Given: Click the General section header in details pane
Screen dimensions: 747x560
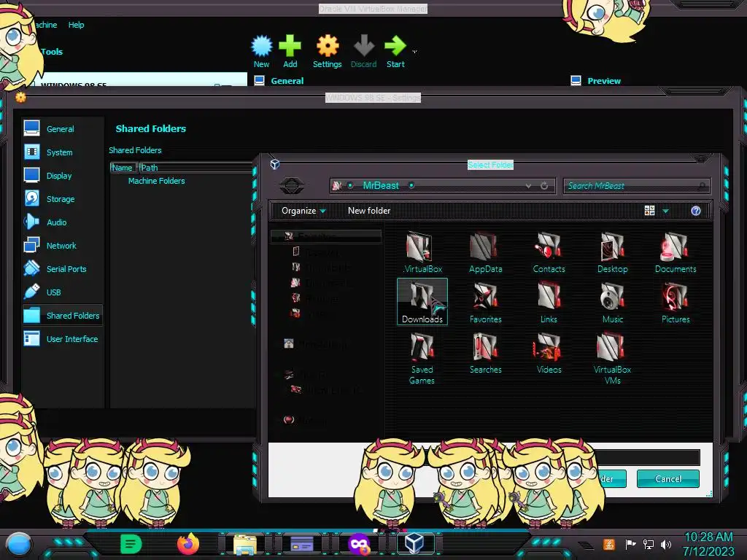Looking at the screenshot, I should [x=287, y=81].
